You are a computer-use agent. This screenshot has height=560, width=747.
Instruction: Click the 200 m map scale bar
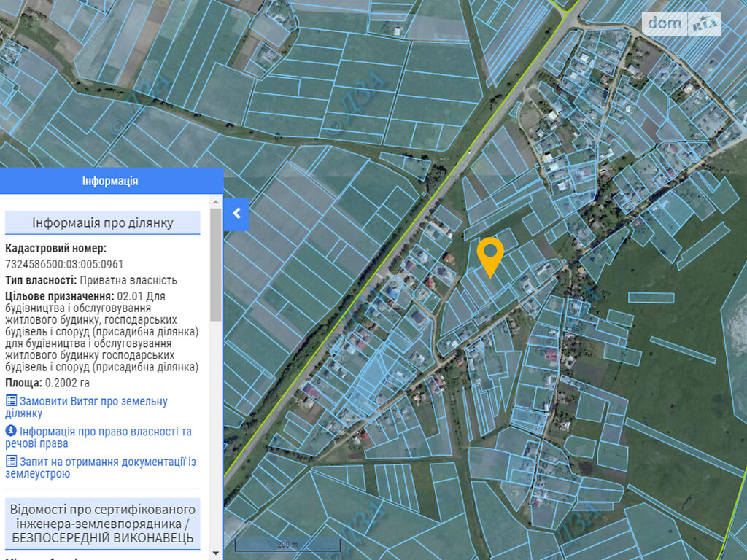287,545
